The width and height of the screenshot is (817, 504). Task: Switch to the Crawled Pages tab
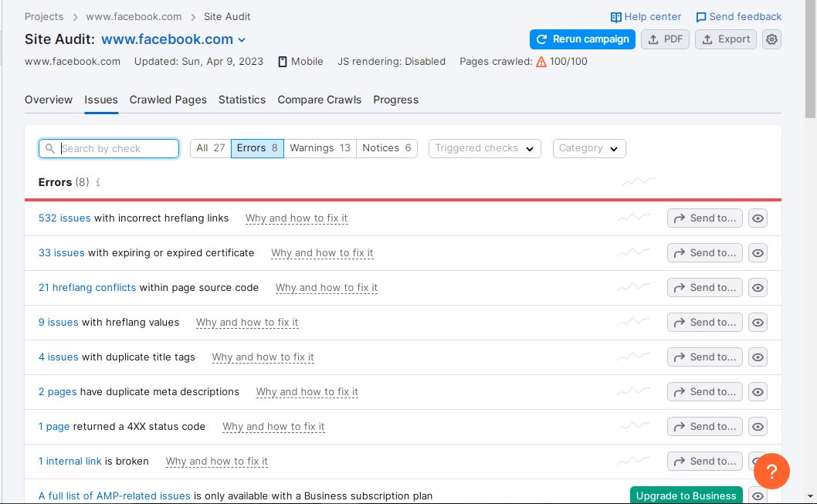pyautogui.click(x=168, y=100)
